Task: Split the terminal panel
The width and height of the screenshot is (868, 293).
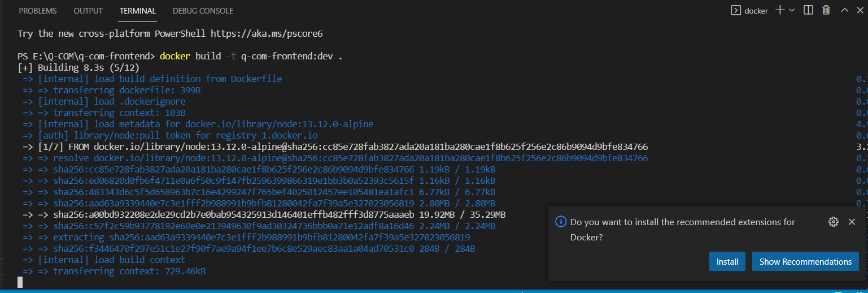Action: point(808,10)
